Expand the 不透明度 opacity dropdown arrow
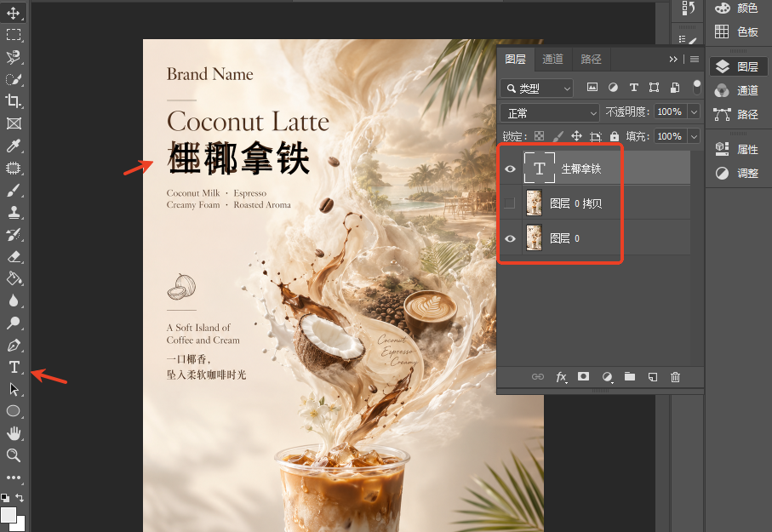772x532 pixels. [694, 112]
